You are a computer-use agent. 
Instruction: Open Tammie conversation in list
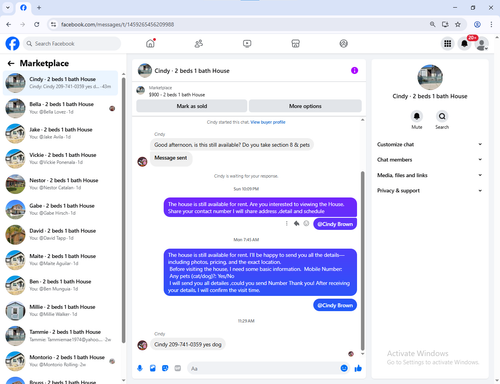[x=60, y=336]
